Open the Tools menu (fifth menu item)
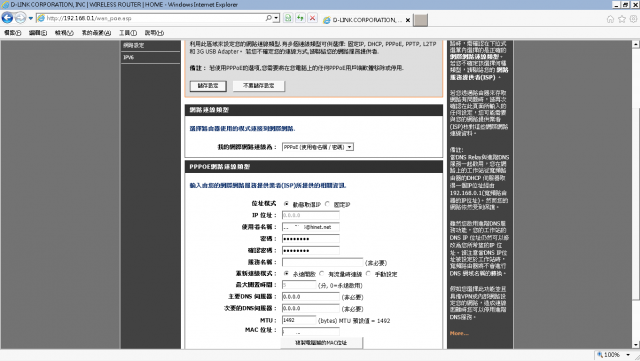This screenshot has height=361, width=640. click(x=128, y=33)
